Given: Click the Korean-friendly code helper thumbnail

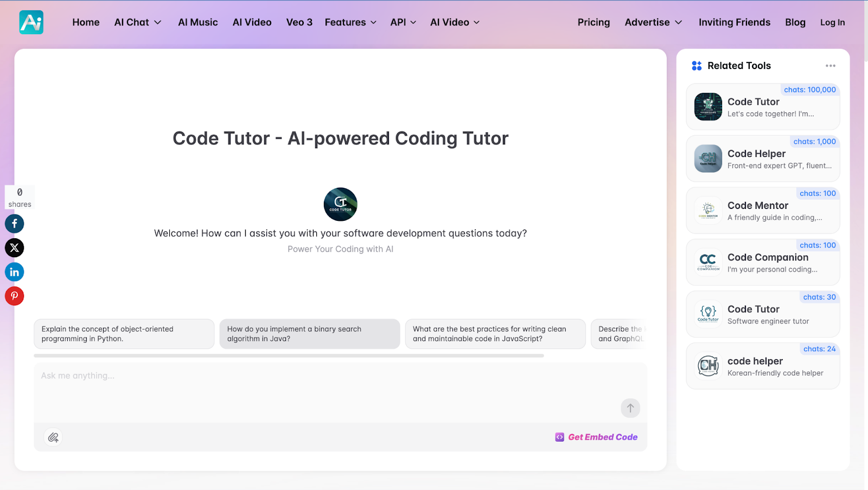Looking at the screenshot, I should [709, 366].
